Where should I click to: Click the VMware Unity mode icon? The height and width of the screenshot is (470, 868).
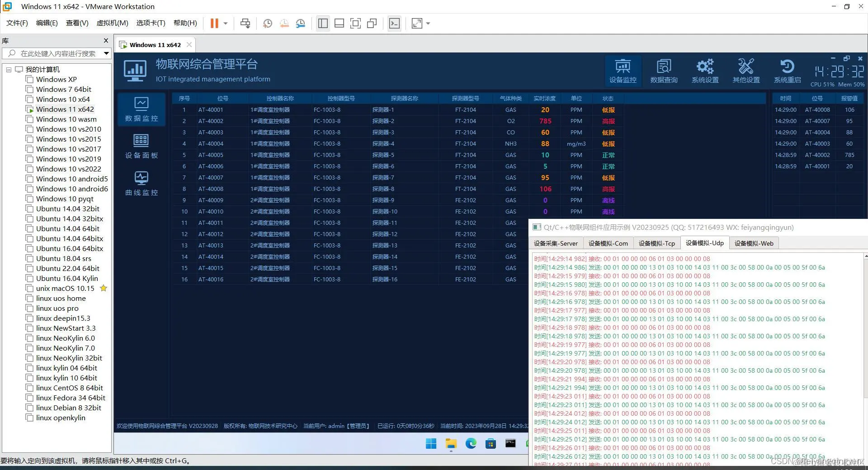tap(372, 24)
